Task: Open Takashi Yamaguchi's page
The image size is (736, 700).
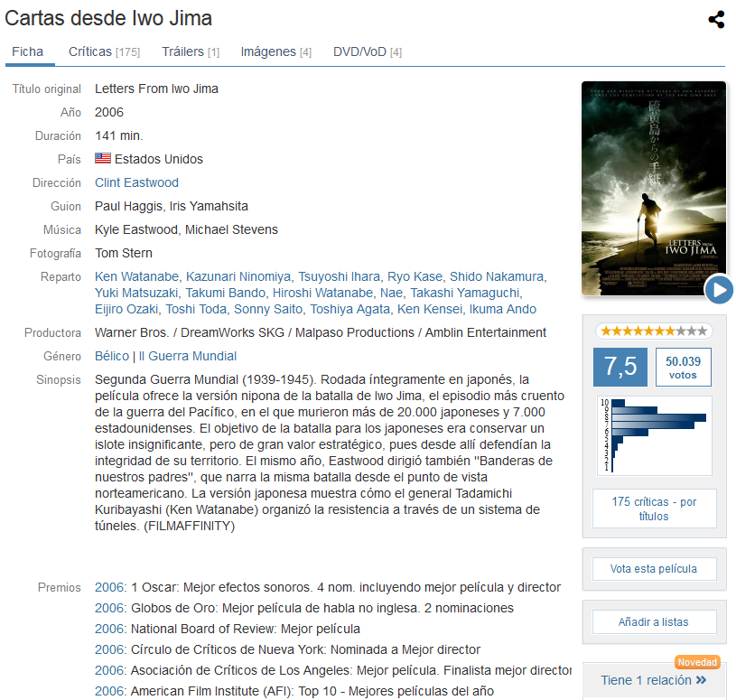Action: coord(465,293)
